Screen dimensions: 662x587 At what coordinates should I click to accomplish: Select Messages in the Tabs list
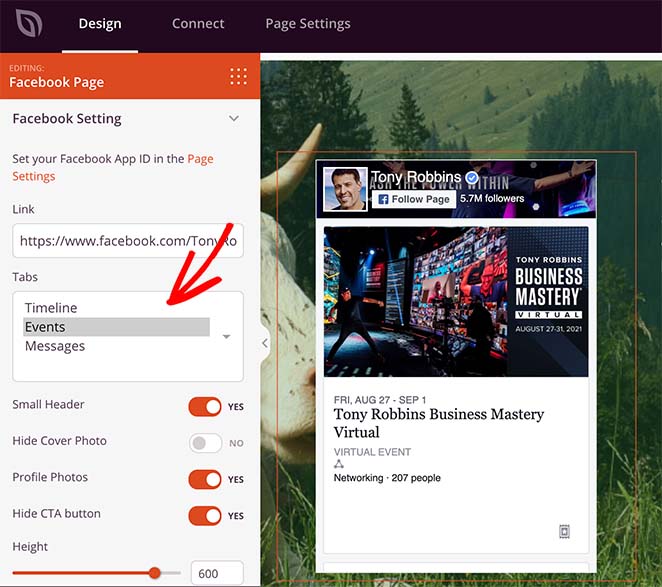click(x=55, y=346)
